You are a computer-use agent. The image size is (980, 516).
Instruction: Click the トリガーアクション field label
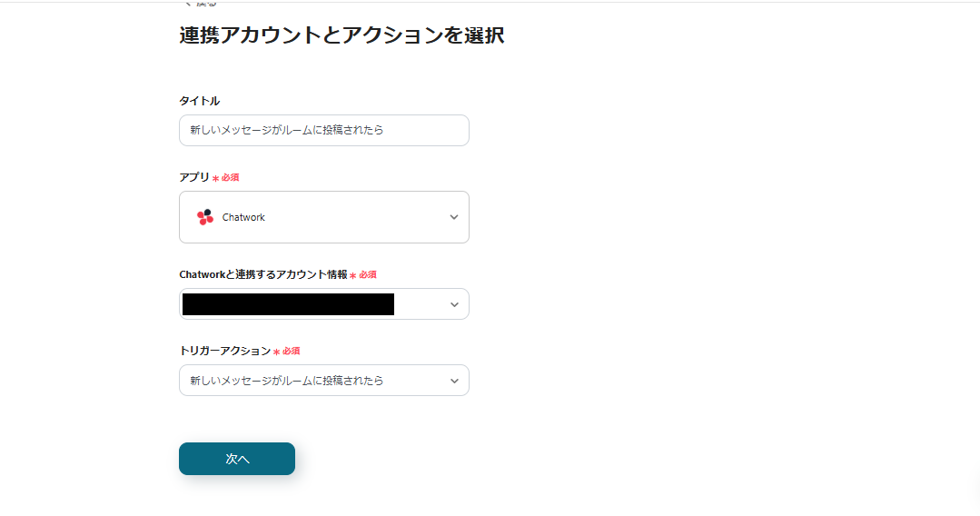tap(224, 351)
